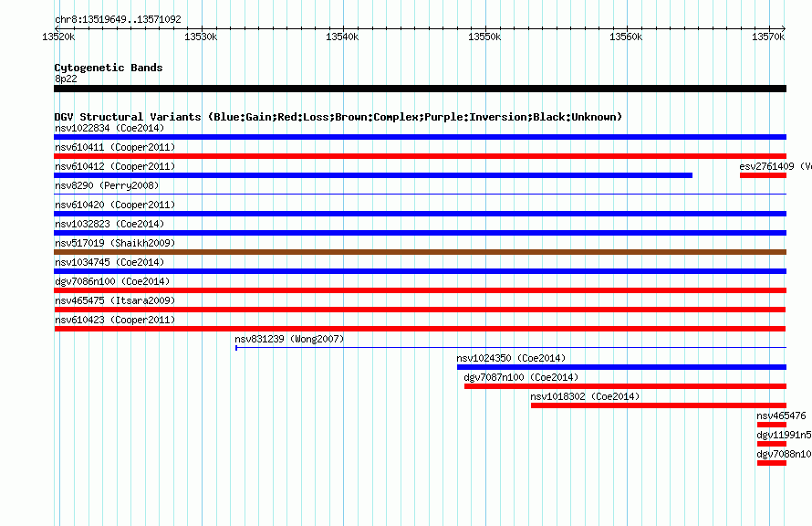Open variant nsv1022834 (Coe2014) label

click(x=109, y=128)
